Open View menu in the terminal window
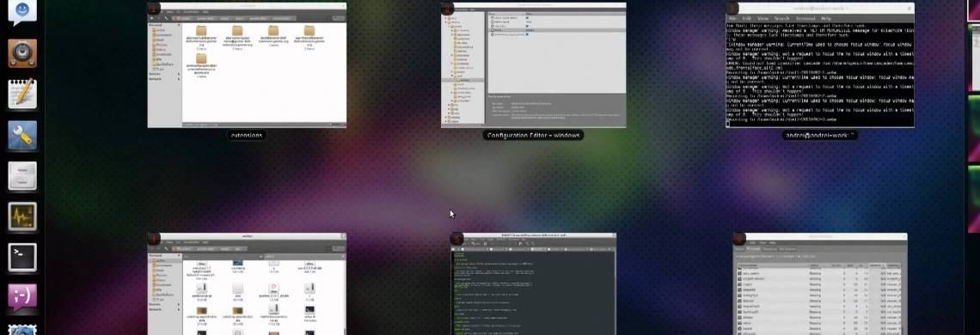Image resolution: width=980 pixels, height=335 pixels. 763,18
